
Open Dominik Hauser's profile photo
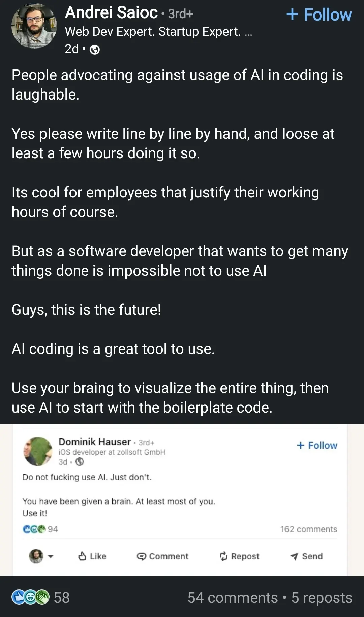[x=38, y=451]
